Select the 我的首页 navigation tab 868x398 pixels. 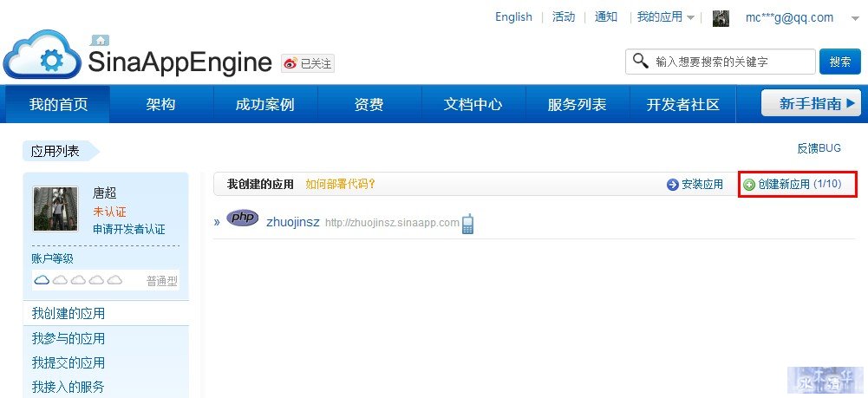click(58, 104)
